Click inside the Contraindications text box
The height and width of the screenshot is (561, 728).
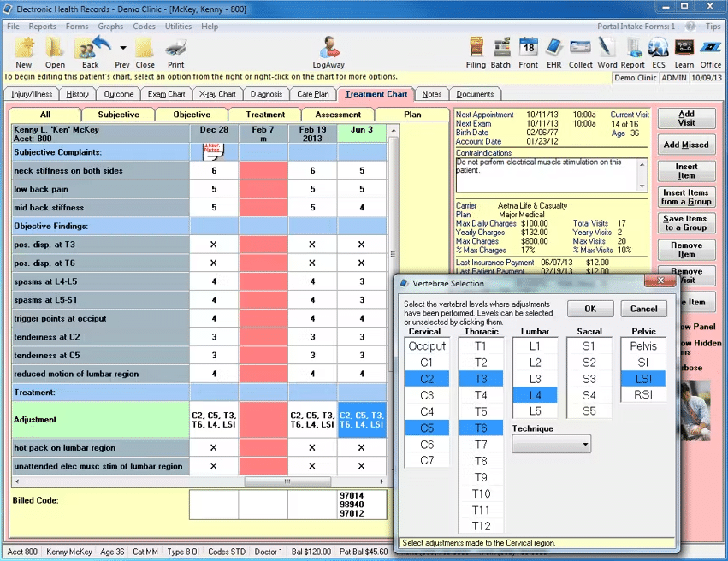click(x=547, y=175)
